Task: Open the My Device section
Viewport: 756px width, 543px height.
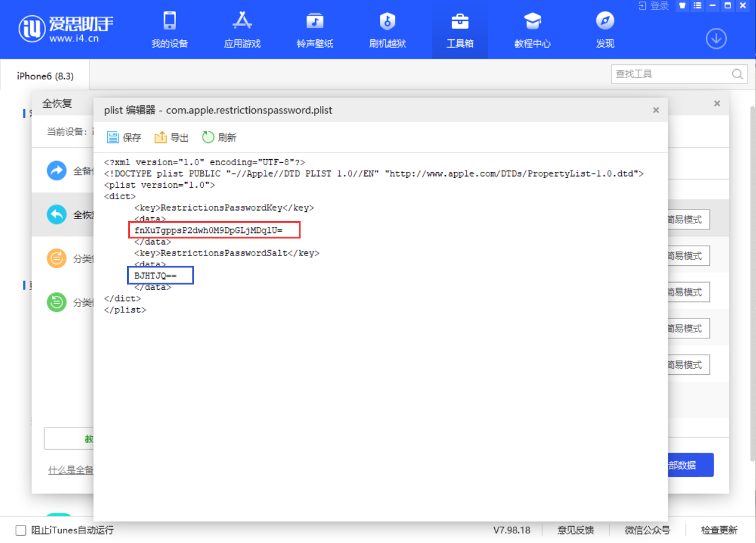Action: pos(169,30)
